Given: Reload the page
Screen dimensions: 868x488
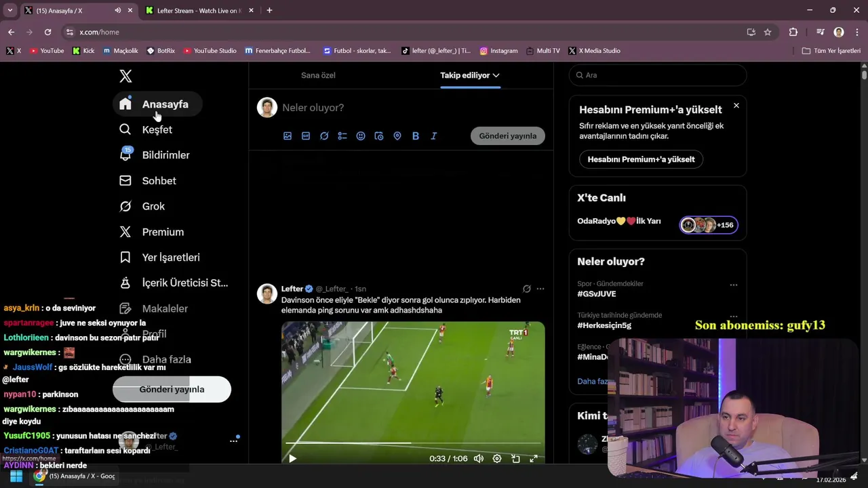Looking at the screenshot, I should 47,32.
